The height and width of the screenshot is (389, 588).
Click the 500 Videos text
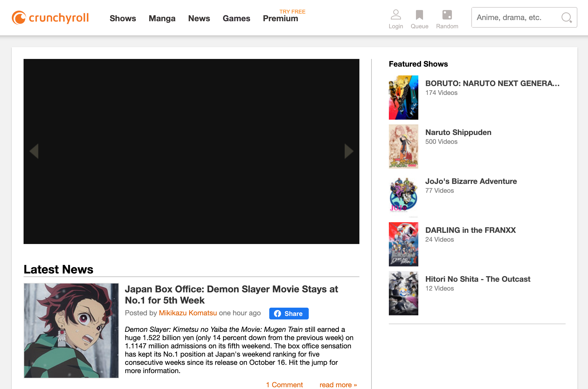point(441,142)
